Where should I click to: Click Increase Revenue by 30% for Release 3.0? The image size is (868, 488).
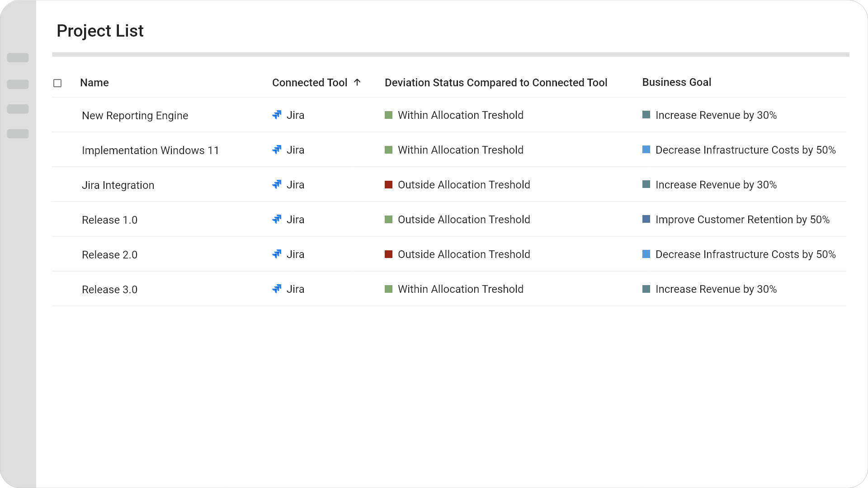716,289
